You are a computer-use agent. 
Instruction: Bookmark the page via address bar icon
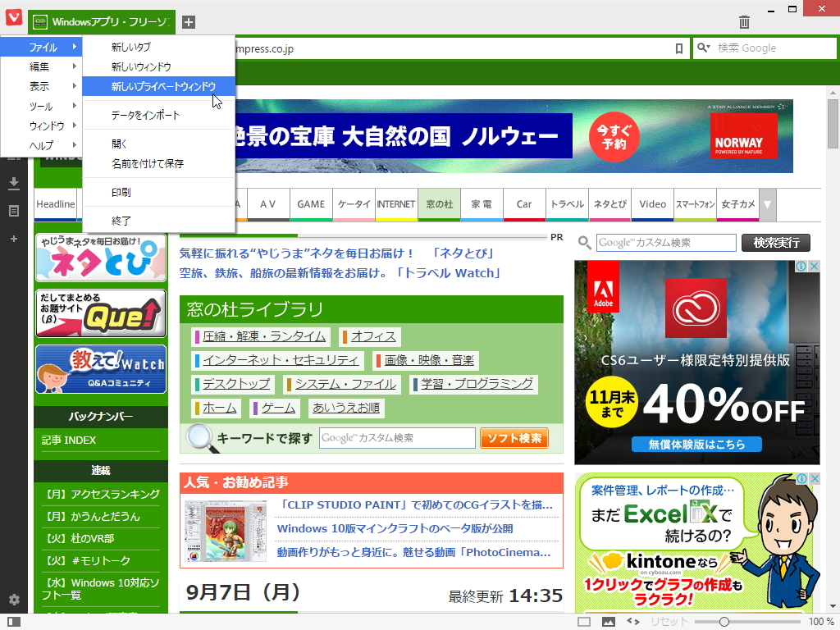[678, 48]
